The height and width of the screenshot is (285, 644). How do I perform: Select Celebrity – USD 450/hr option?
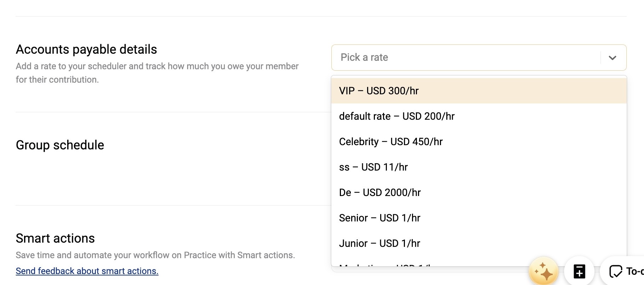click(x=479, y=142)
